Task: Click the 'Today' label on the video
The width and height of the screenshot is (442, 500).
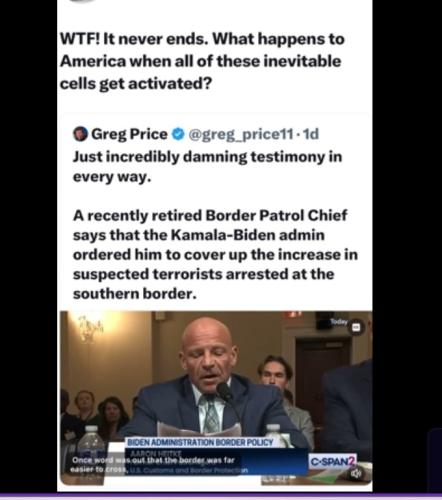Action: [339, 322]
